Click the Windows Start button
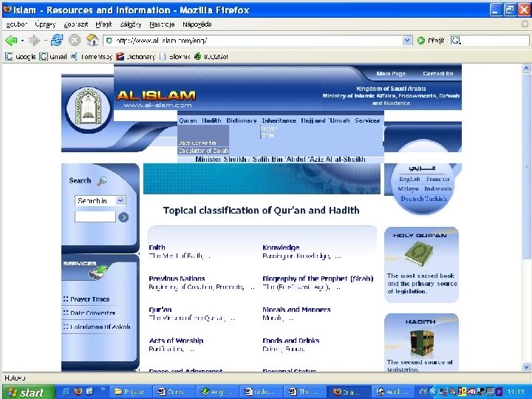The image size is (532, 399). pos(28,392)
